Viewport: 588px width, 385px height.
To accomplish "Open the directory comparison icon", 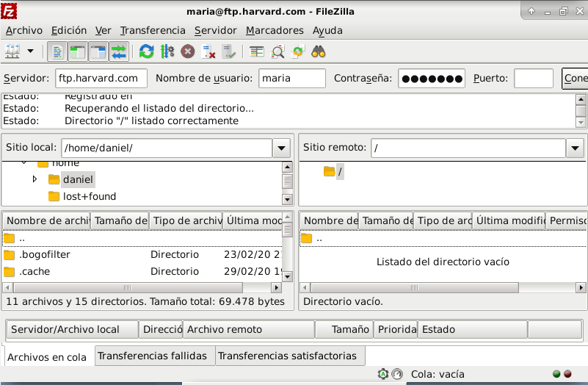I will pyautogui.click(x=277, y=51).
